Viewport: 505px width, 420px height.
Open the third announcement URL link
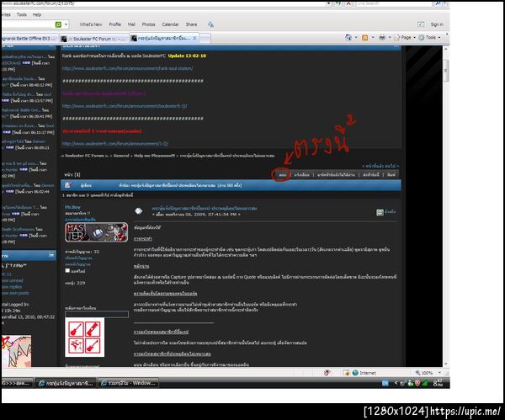(115, 144)
